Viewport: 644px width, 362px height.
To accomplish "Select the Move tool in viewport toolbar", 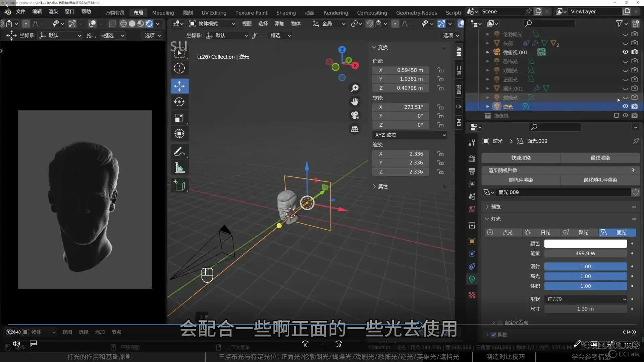I will [180, 86].
